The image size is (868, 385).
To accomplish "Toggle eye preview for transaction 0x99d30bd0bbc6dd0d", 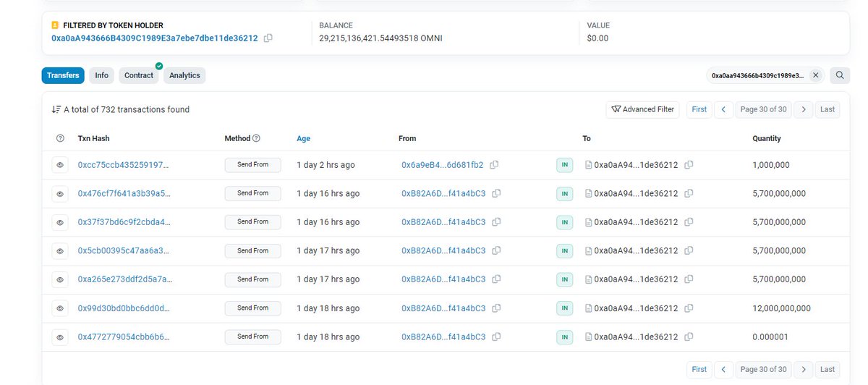I will tap(60, 308).
